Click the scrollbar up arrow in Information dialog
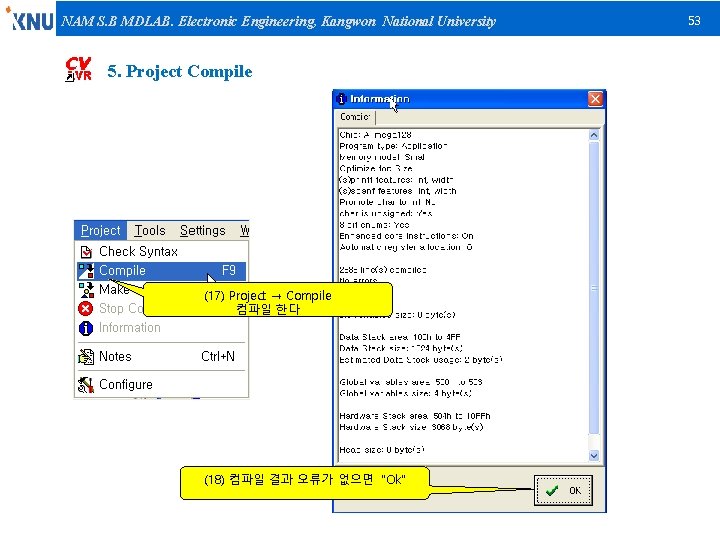Viewport: 720px width, 540px height. [x=594, y=135]
